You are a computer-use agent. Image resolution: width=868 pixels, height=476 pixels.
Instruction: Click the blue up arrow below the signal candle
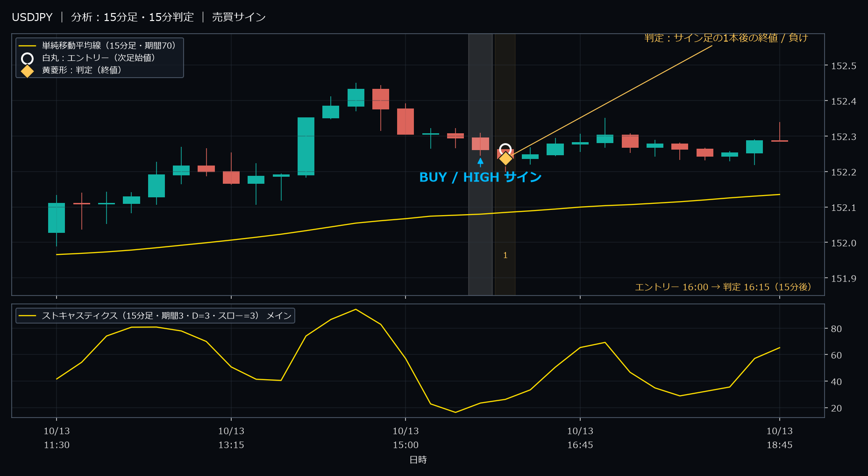pos(480,162)
